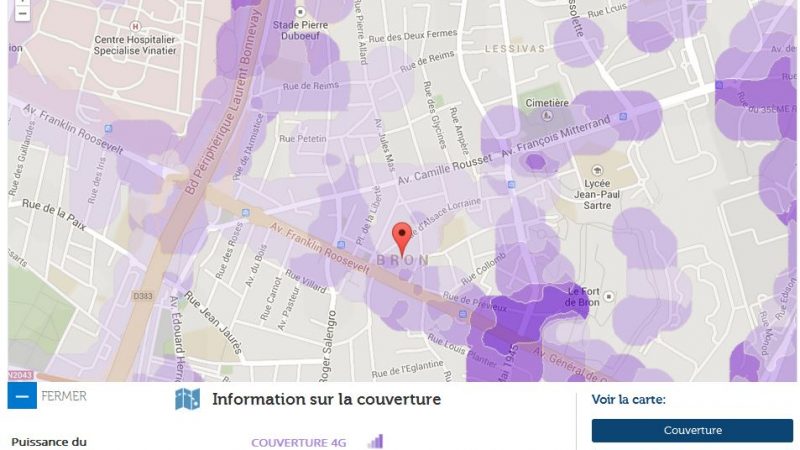
Task: Click transit stop icon on Av. François Mitterrand
Action: 623,117
